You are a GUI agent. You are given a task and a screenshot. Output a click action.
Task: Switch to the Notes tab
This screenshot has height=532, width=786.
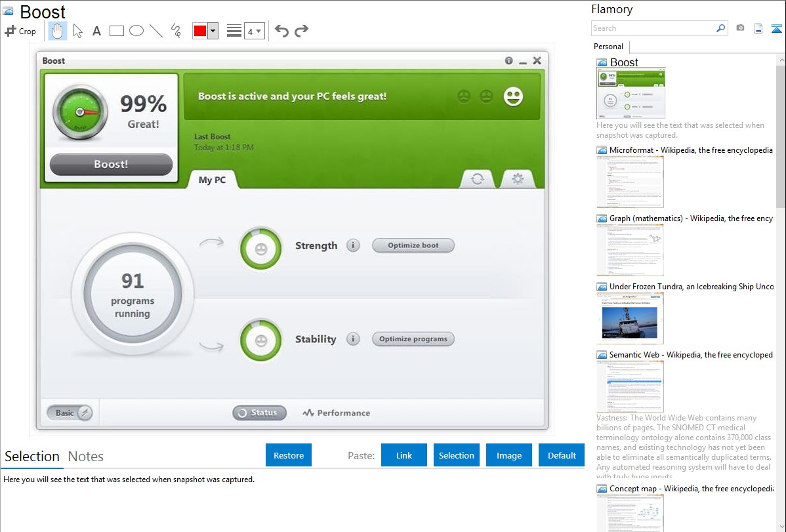click(x=86, y=457)
